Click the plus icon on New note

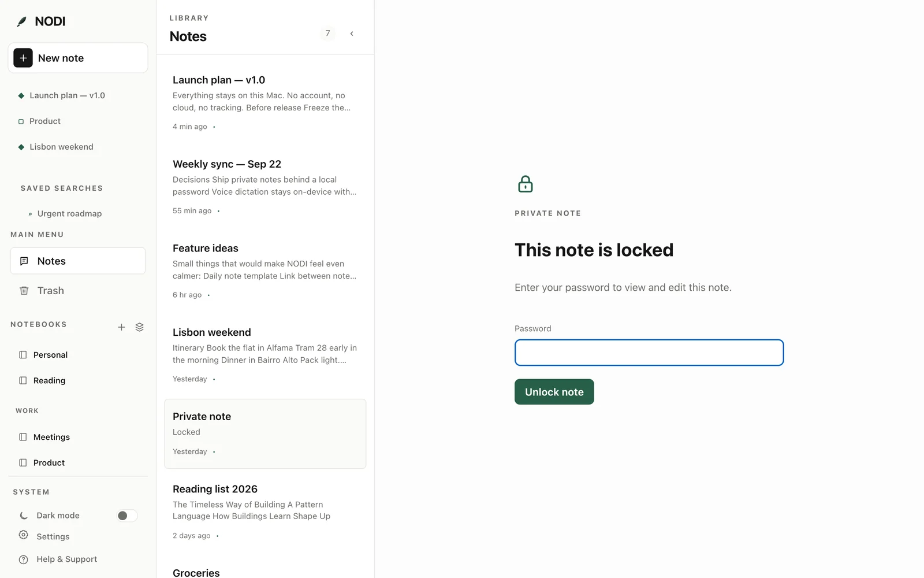tap(23, 58)
